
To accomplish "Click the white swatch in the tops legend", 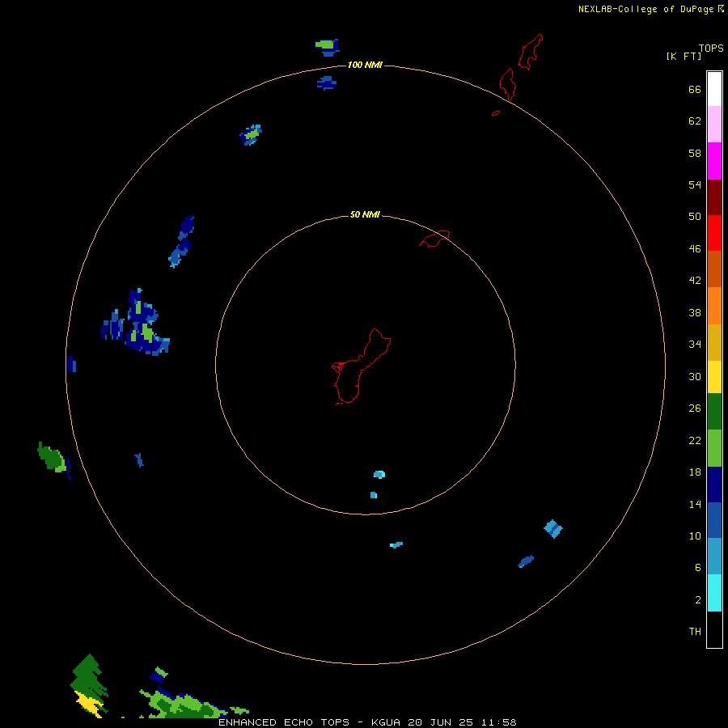I will (x=714, y=89).
